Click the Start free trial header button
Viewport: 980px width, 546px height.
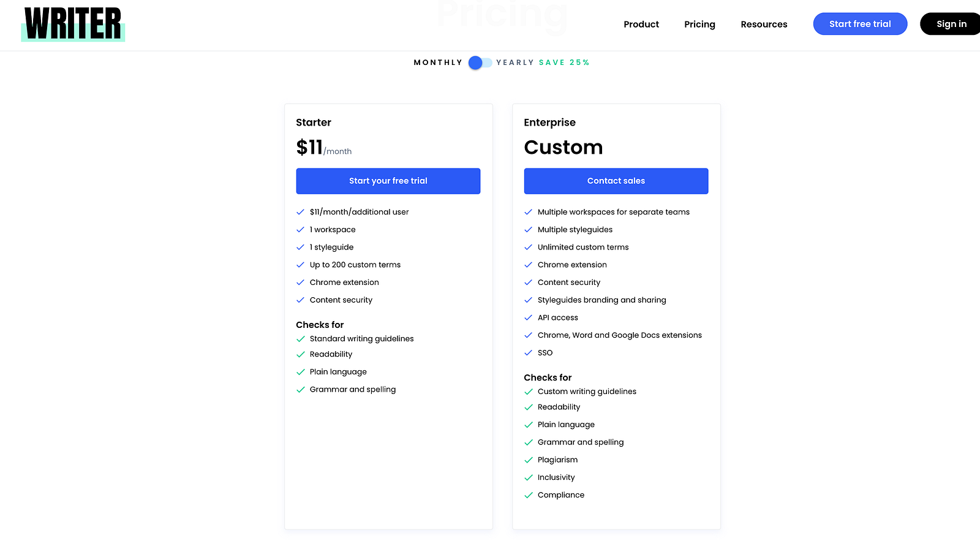point(860,24)
